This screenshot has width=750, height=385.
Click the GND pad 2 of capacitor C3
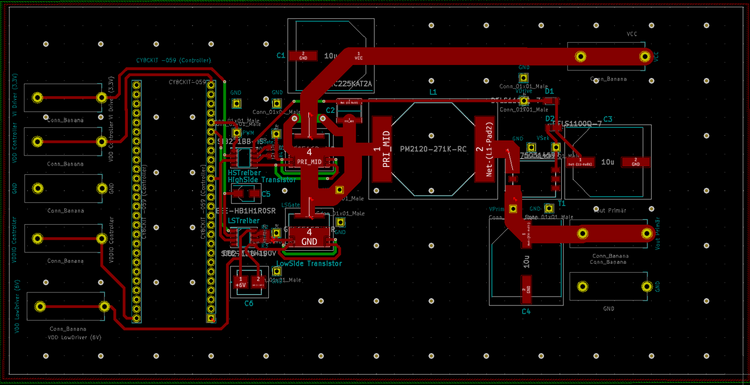636,162
